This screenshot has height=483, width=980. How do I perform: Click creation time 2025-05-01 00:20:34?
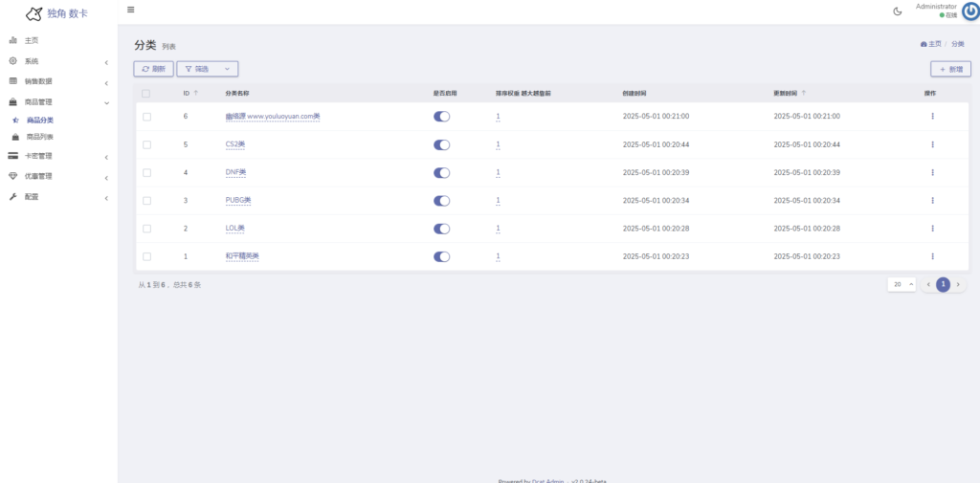point(656,201)
